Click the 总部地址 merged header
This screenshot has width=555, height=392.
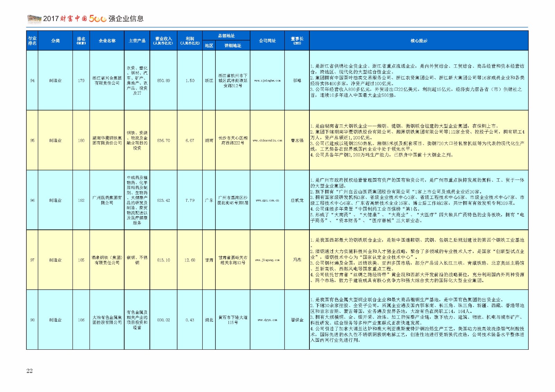pyautogui.click(x=226, y=36)
